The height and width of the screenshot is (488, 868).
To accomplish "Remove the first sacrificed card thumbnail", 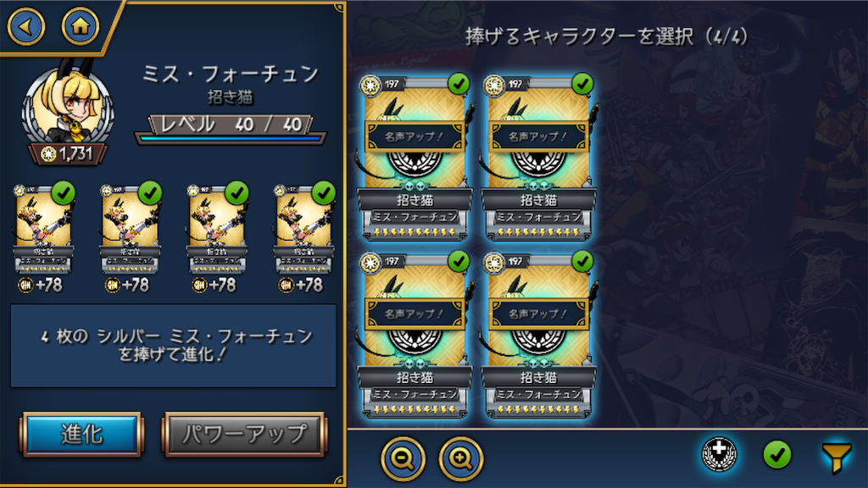I will (x=43, y=230).
